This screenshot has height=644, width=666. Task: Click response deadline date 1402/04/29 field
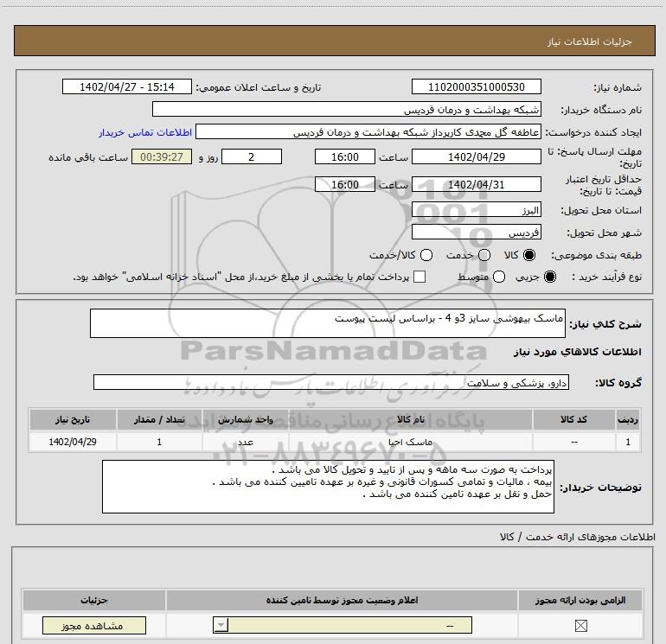pos(476,156)
